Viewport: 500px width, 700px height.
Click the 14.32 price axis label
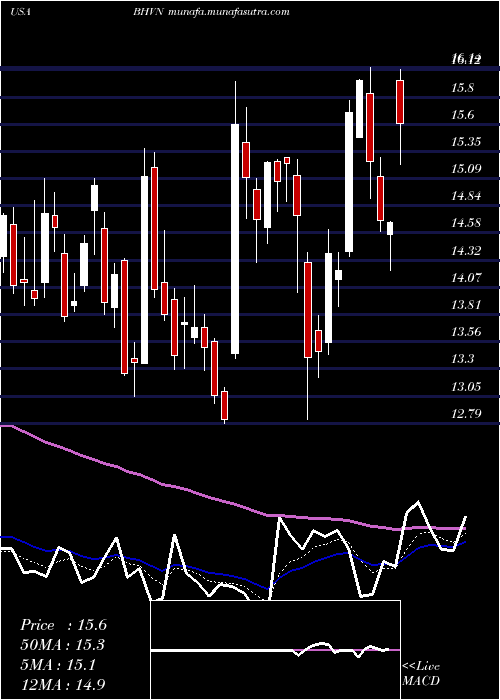[466, 251]
